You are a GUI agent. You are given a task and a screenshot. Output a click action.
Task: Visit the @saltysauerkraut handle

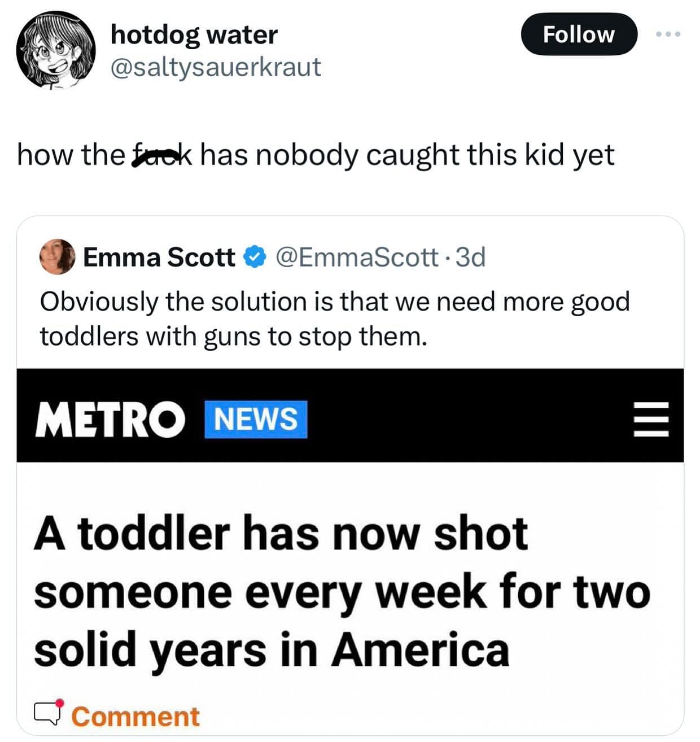(216, 67)
